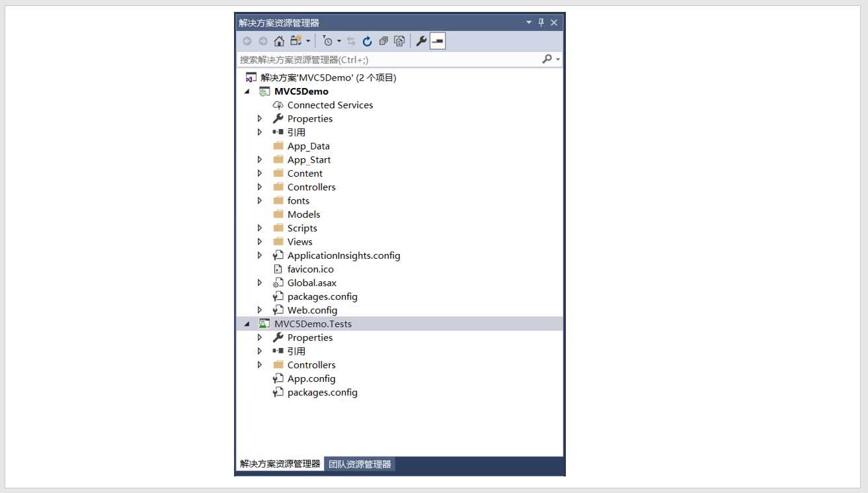This screenshot has height=493, width=868.
Task: Expand Controllers folder under MVC5Demo.Tests
Action: click(x=260, y=365)
